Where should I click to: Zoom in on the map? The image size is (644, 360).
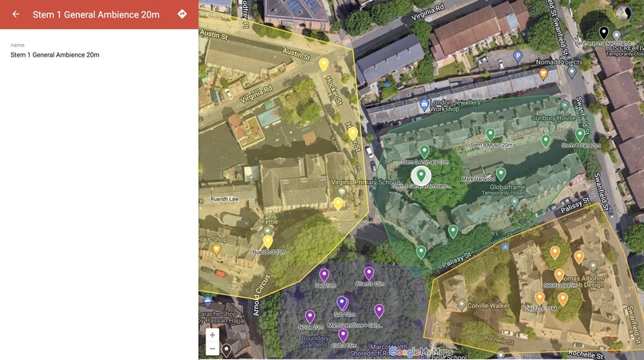pyautogui.click(x=213, y=335)
